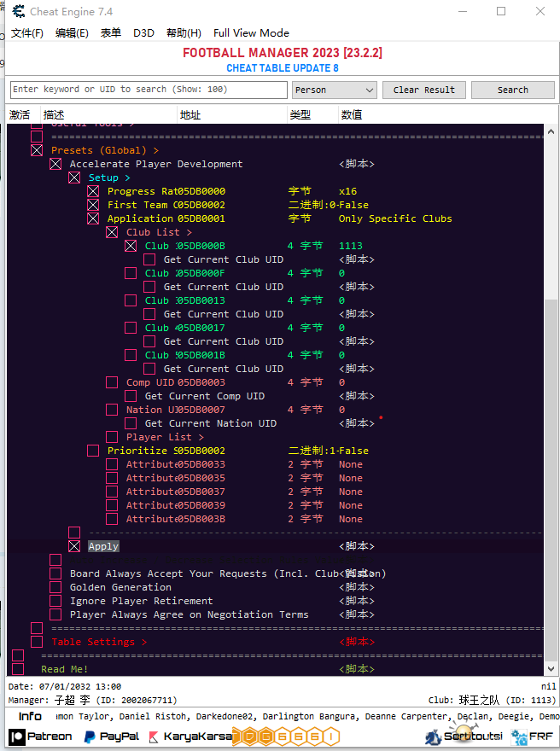The image size is (560, 751).
Task: Toggle Accelerate Player Development script checkbox
Action: point(55,164)
